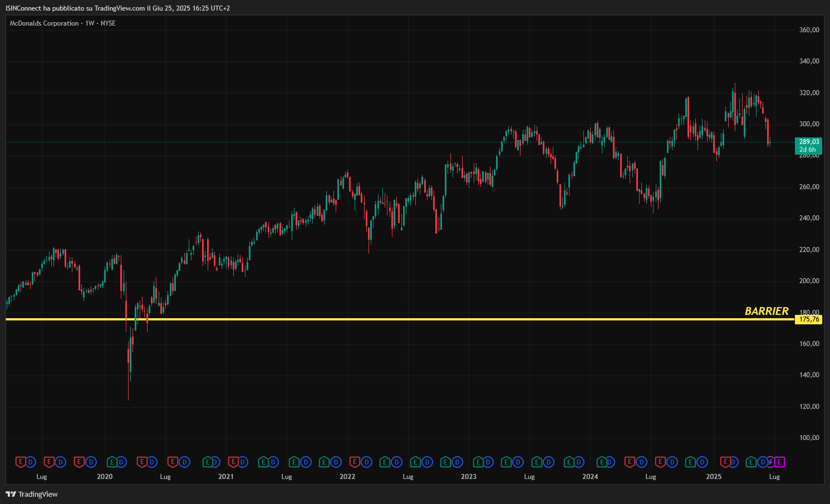The height and width of the screenshot is (504, 830).
Task: Click the ISINConnect publisher name
Action: point(23,8)
